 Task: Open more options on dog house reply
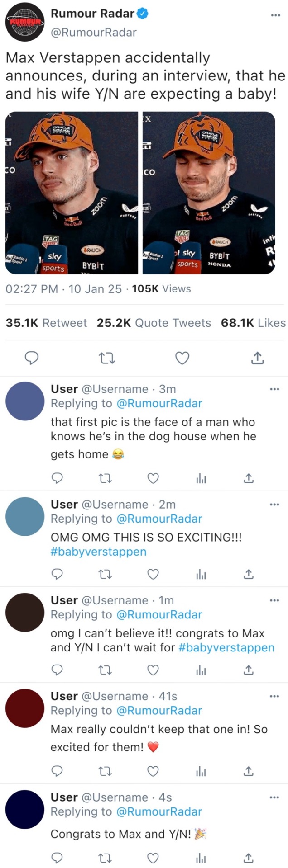274,389
